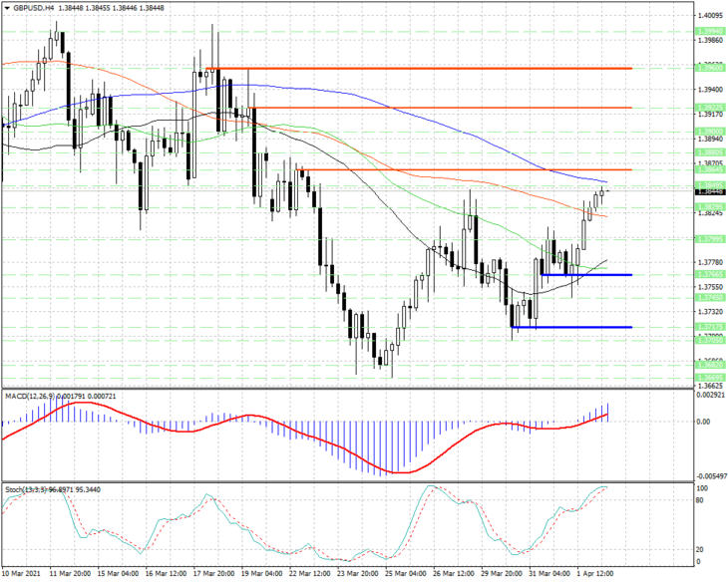Click the Stochastic 80 level scale mark
The height and width of the screenshot is (582, 728).
702,500
